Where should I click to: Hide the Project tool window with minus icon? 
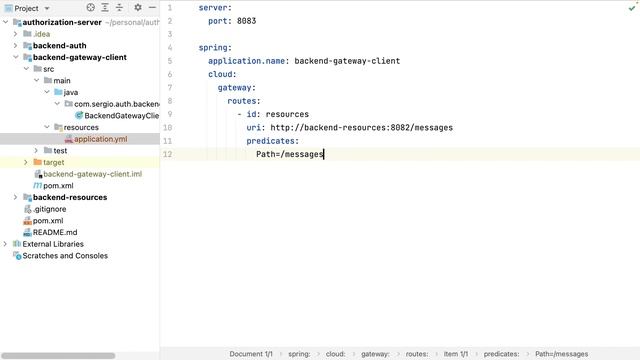[152, 7]
